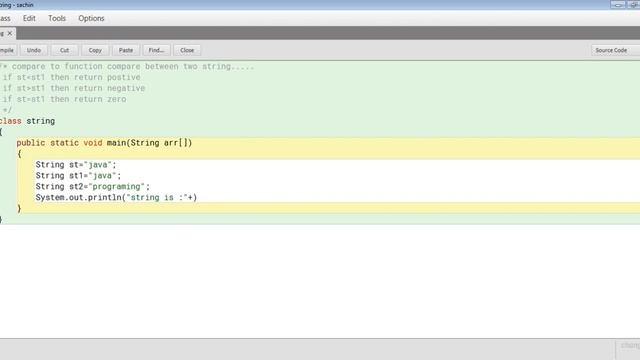This screenshot has width=640, height=360.
Task: Click the line String st="java";
Action: click(x=76, y=165)
